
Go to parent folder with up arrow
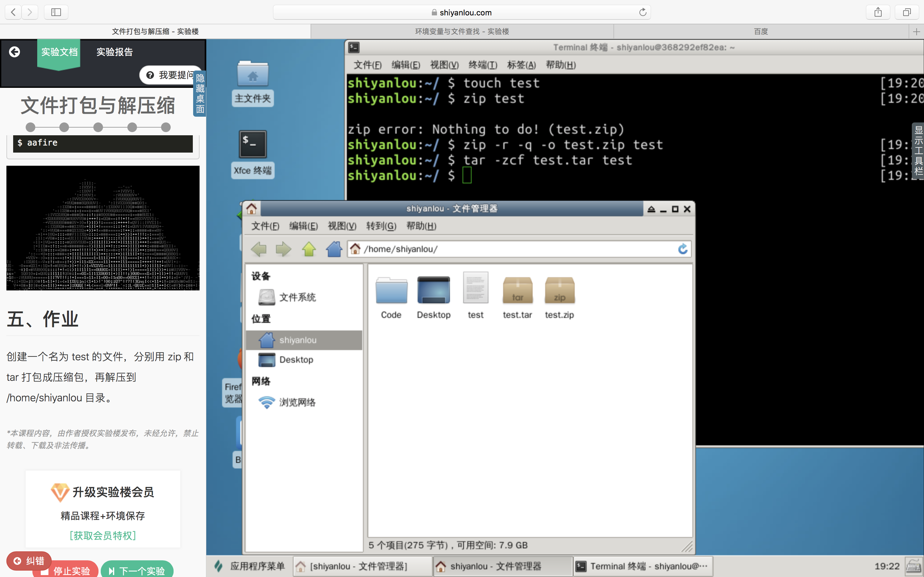pos(309,249)
